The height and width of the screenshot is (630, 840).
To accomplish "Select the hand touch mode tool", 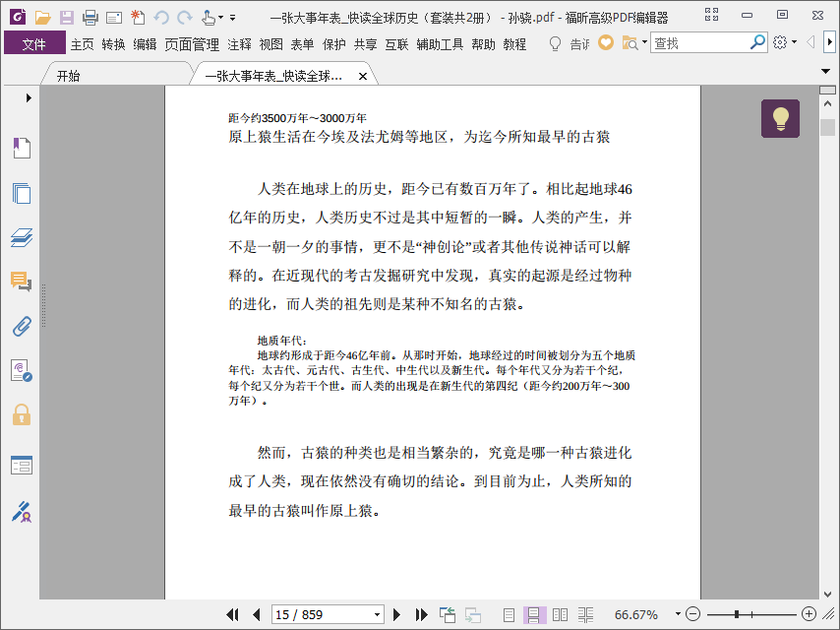I will pyautogui.click(x=209, y=18).
